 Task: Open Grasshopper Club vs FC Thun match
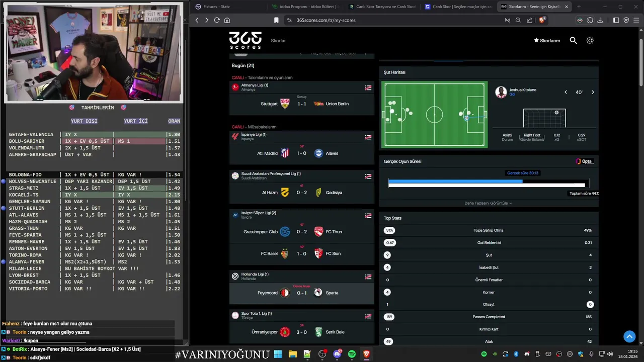(x=302, y=232)
